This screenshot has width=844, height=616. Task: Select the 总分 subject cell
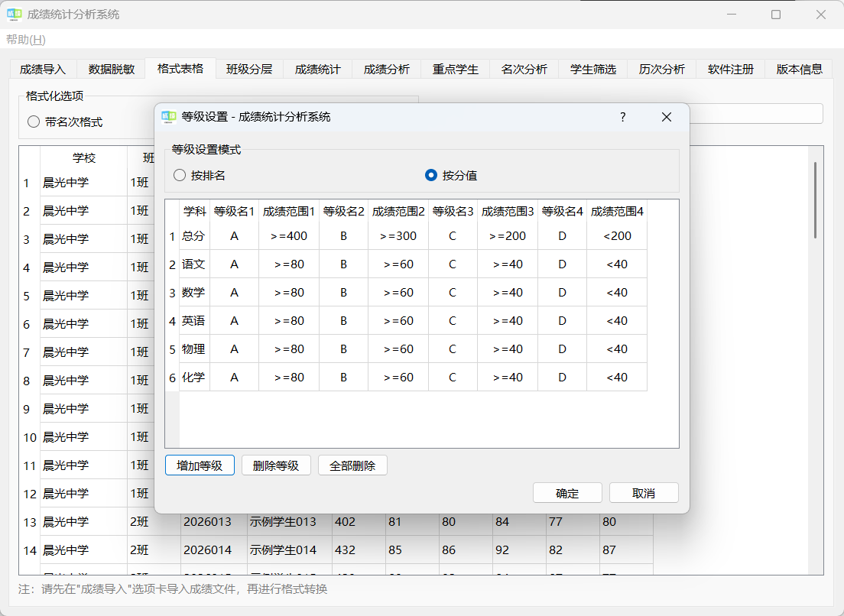[x=194, y=235]
